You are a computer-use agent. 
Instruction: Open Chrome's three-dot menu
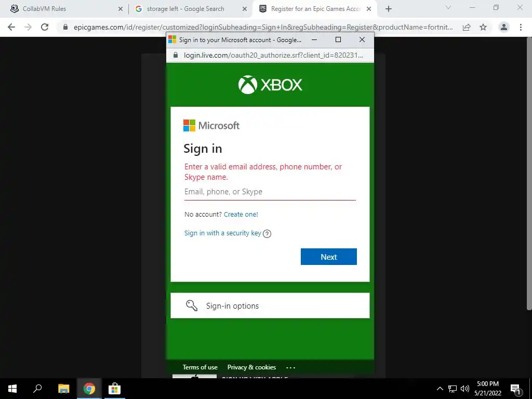point(521,27)
